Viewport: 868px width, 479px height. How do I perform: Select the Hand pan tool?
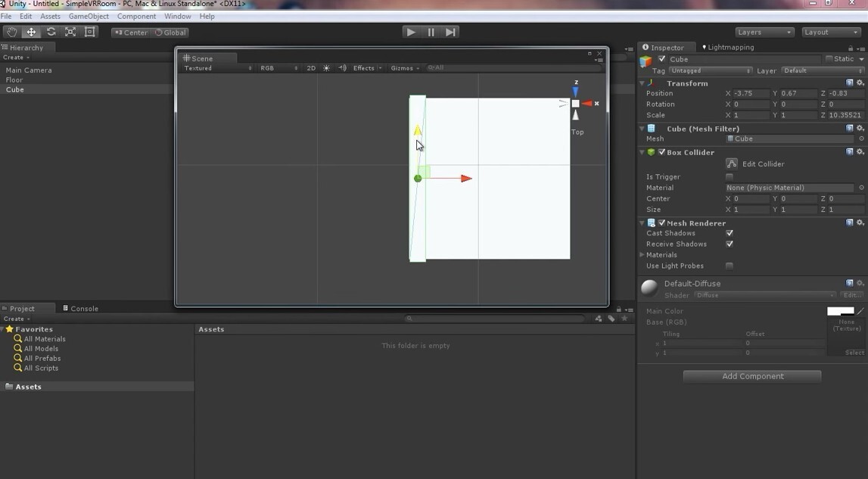tap(11, 32)
